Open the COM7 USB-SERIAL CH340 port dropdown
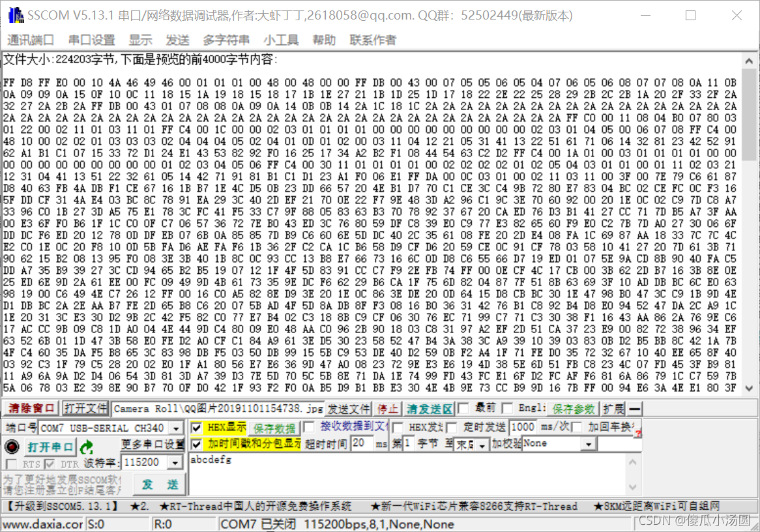This screenshot has width=760, height=532. tap(177, 428)
